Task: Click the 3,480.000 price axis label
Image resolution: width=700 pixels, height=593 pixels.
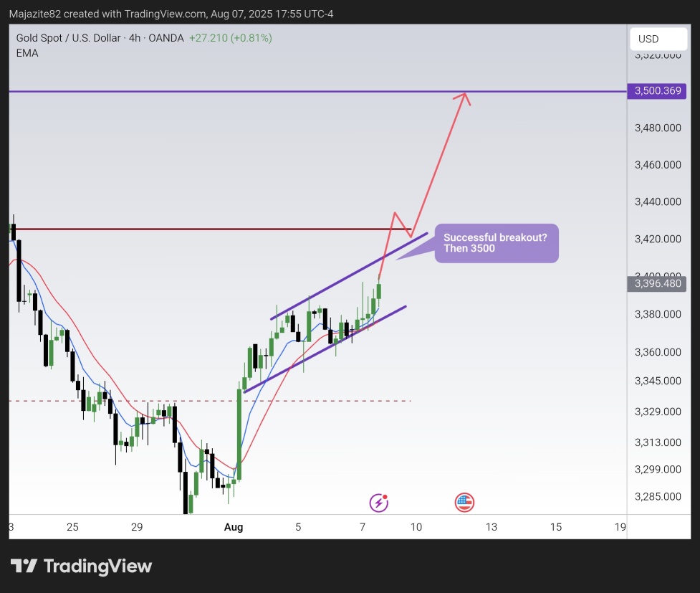Action: click(x=658, y=128)
